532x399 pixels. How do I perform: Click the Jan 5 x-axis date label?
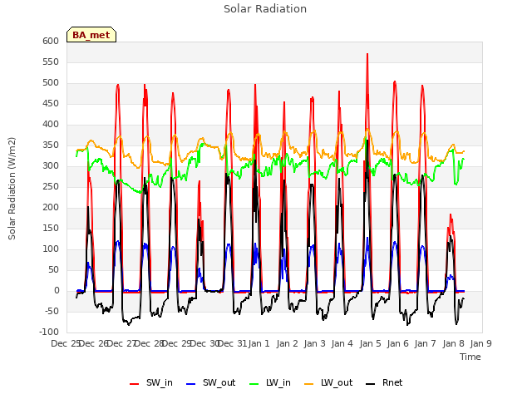370,343
